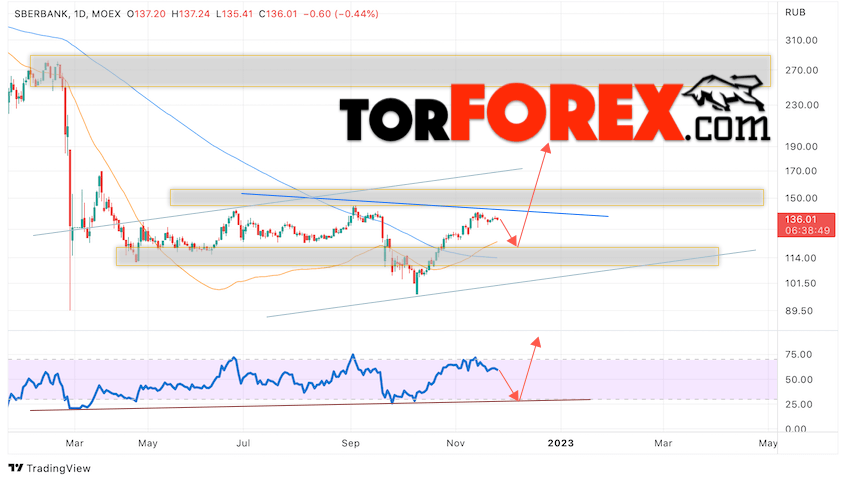Viewport: 846px width, 482px height.
Task: Click the 101.50 price axis label
Action: (801, 283)
